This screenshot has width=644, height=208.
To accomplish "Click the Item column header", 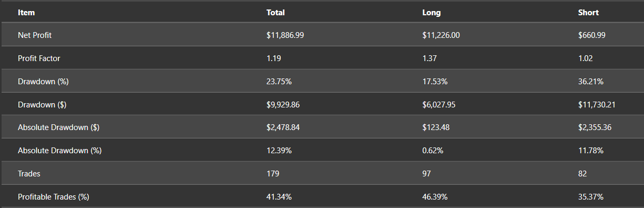I will tap(26, 13).
